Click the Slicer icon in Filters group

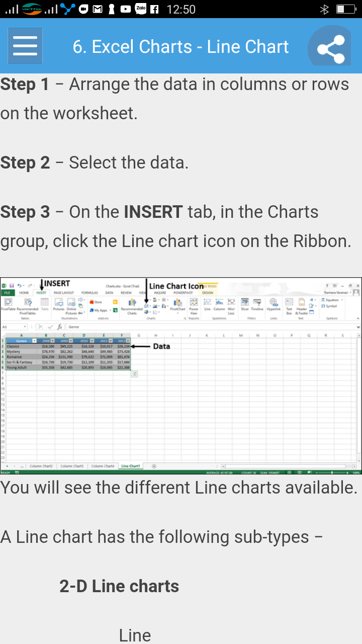click(245, 303)
